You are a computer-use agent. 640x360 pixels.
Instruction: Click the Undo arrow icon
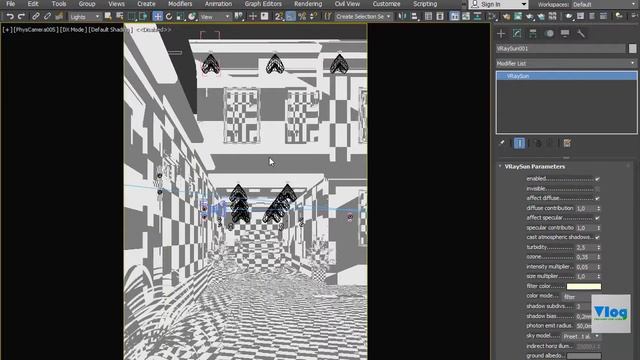10,17
